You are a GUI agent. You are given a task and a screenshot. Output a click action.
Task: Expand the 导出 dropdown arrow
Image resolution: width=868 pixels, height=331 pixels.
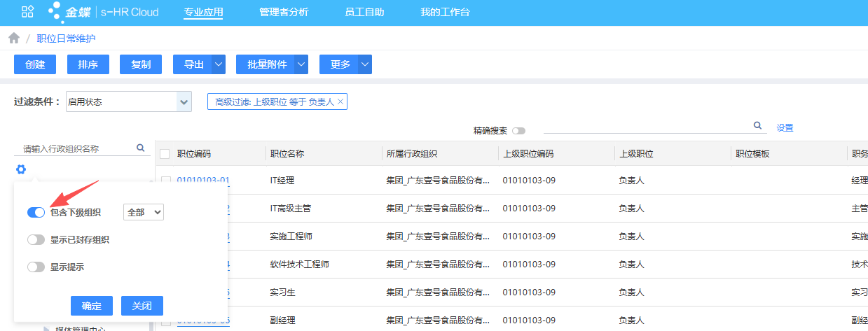[x=219, y=64]
